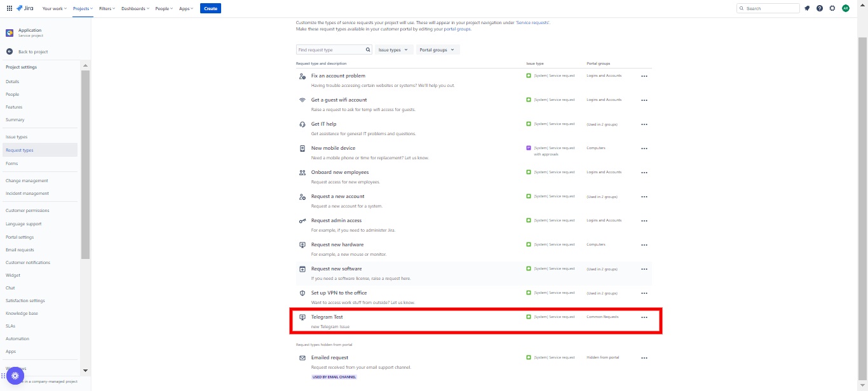Click the Emailed request envelope icon
Screen dimensions: 868x391
pyautogui.click(x=302, y=358)
